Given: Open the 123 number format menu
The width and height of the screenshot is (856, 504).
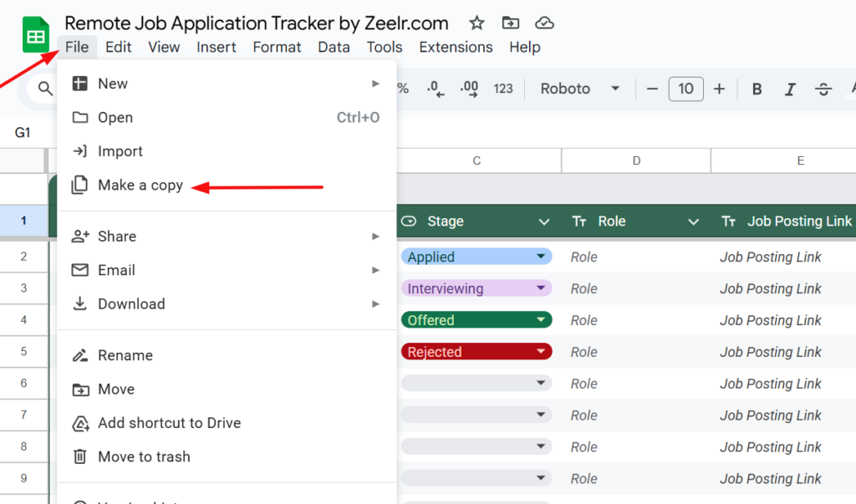Looking at the screenshot, I should point(502,89).
